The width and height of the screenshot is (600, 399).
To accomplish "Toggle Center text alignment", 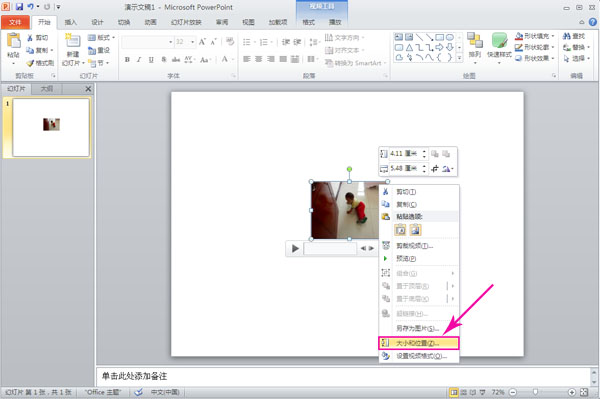I will [x=259, y=59].
